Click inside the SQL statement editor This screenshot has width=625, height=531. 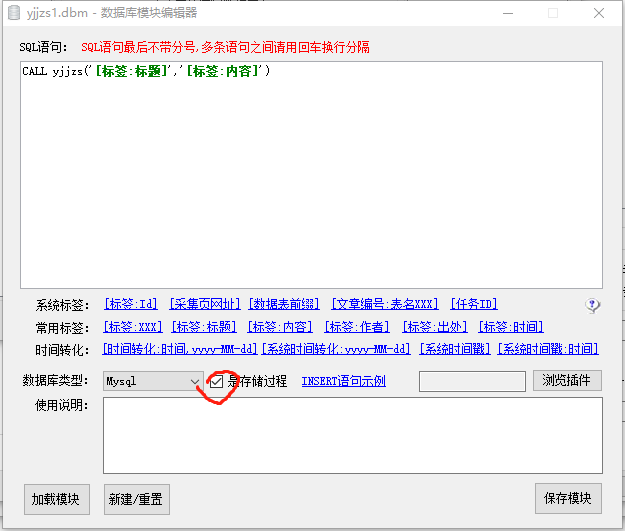pos(311,175)
